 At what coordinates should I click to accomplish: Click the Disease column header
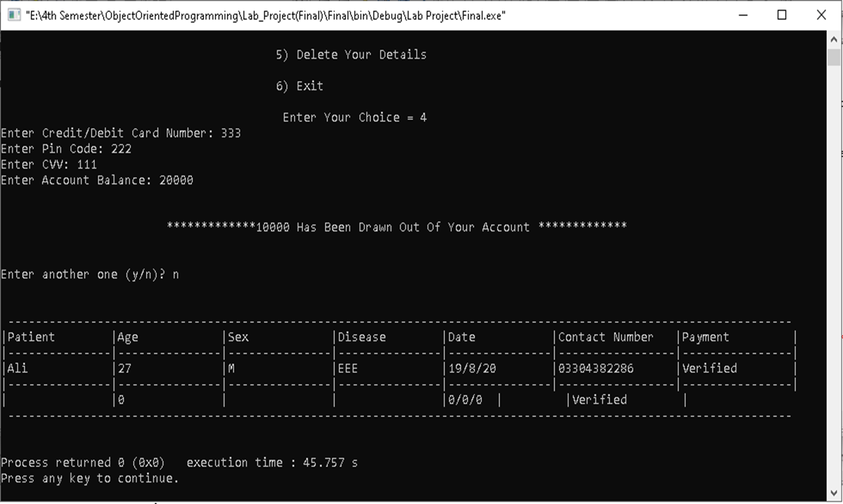coord(362,337)
